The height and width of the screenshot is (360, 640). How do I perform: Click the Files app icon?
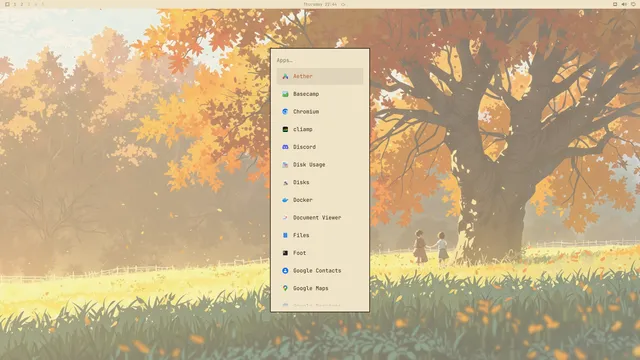(x=285, y=235)
